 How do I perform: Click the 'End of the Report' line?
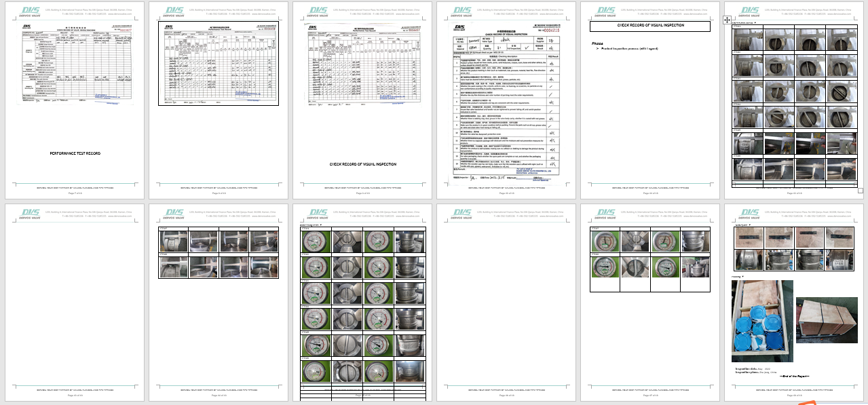[x=794, y=376]
